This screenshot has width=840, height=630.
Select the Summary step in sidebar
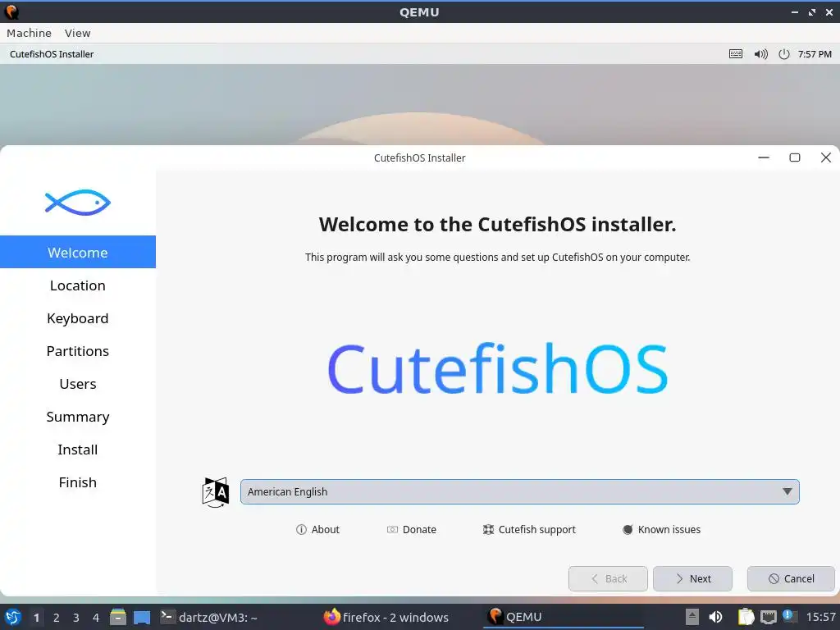point(78,417)
